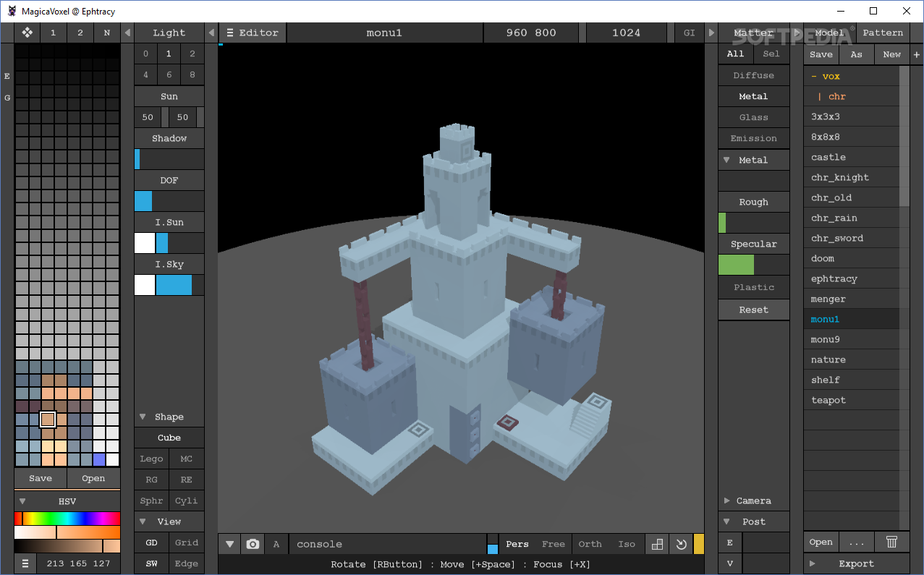Collapse the palette panel with left arrow
The image size is (924, 575).
point(127,33)
